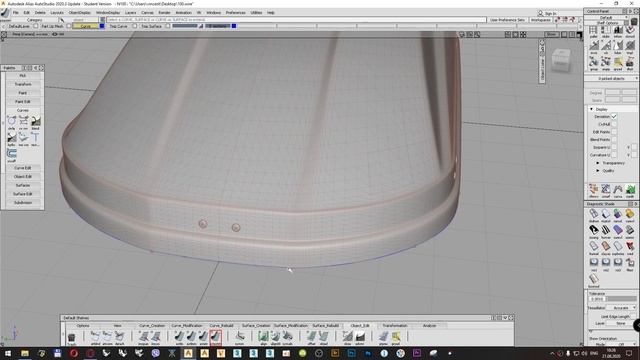The image size is (640, 360).
Task: Click the first tool icon in Control Panel shelf
Action: click(x=593, y=32)
